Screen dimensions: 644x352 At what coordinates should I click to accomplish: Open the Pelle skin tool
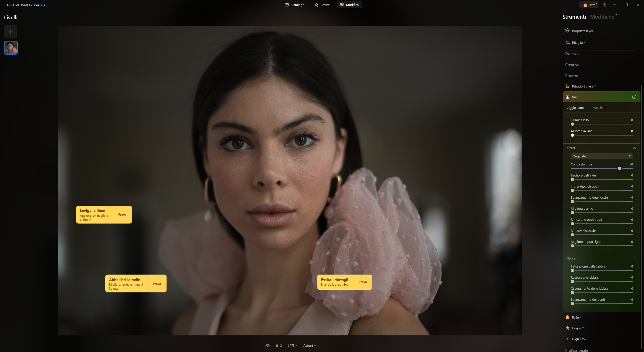tap(575, 317)
